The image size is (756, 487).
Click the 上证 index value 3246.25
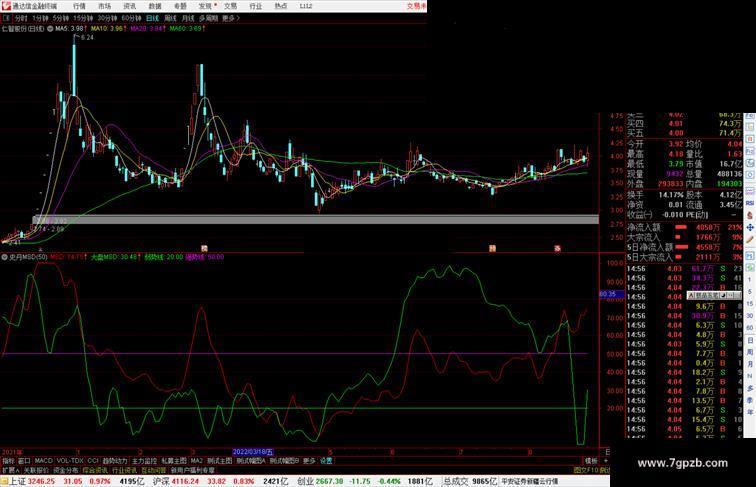click(x=41, y=481)
